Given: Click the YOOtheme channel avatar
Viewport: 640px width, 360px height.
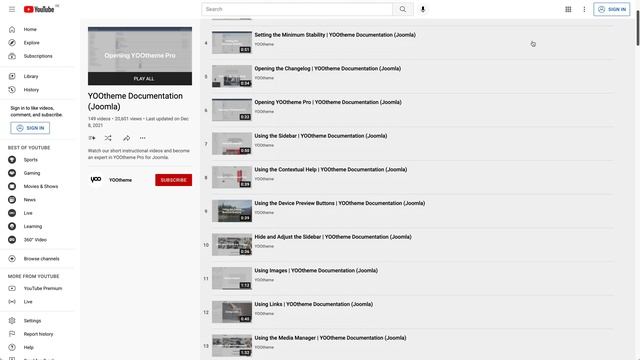Looking at the screenshot, I should point(96,180).
